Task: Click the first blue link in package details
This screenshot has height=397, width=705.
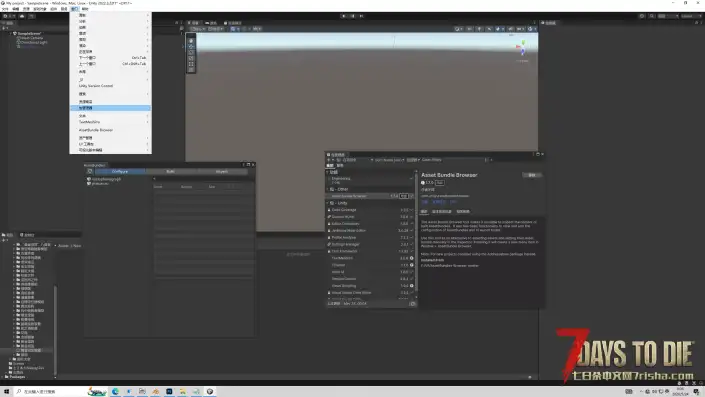Action: 424,202
